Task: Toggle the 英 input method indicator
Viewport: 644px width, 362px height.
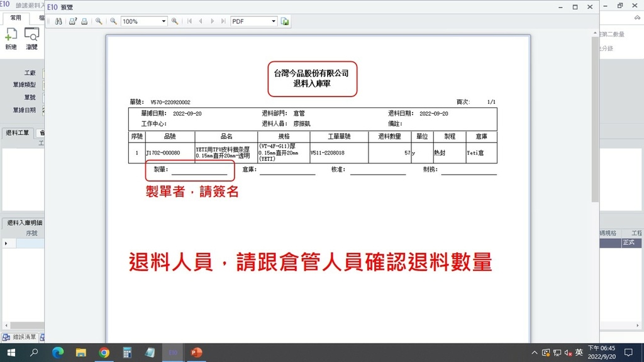Action: (x=579, y=352)
